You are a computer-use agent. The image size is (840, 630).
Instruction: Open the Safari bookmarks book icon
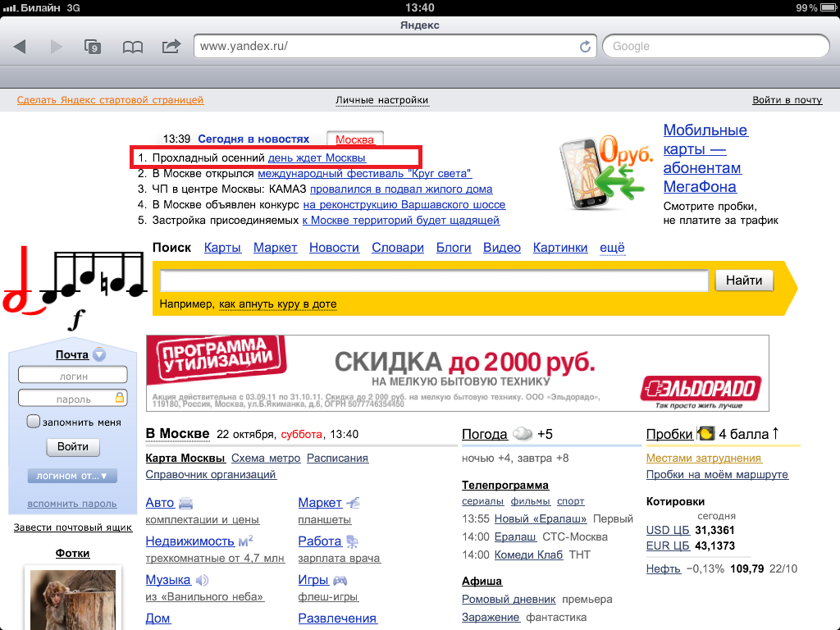(x=132, y=47)
